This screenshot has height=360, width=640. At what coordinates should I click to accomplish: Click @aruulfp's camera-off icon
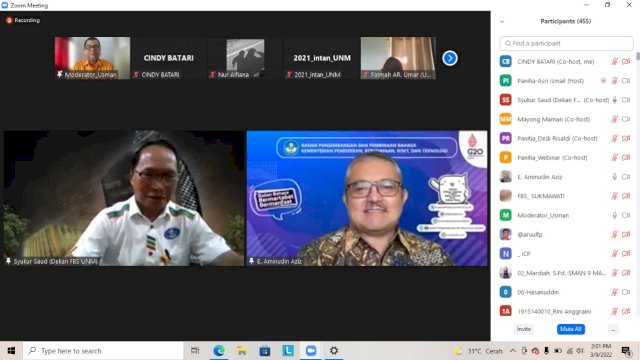[x=626, y=234]
